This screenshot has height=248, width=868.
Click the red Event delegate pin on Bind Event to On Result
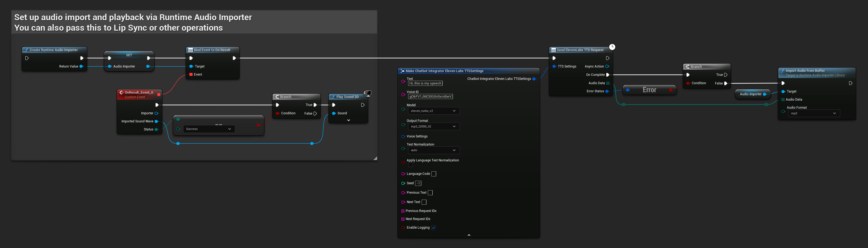(191, 74)
